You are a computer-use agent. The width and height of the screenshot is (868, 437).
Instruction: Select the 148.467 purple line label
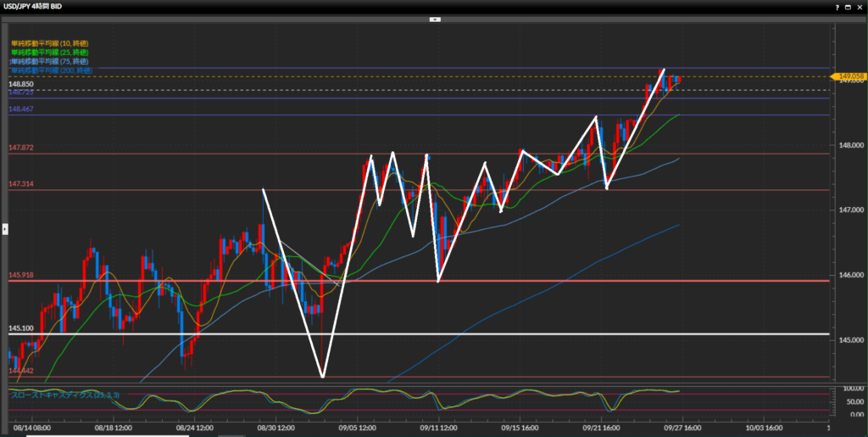pyautogui.click(x=21, y=109)
